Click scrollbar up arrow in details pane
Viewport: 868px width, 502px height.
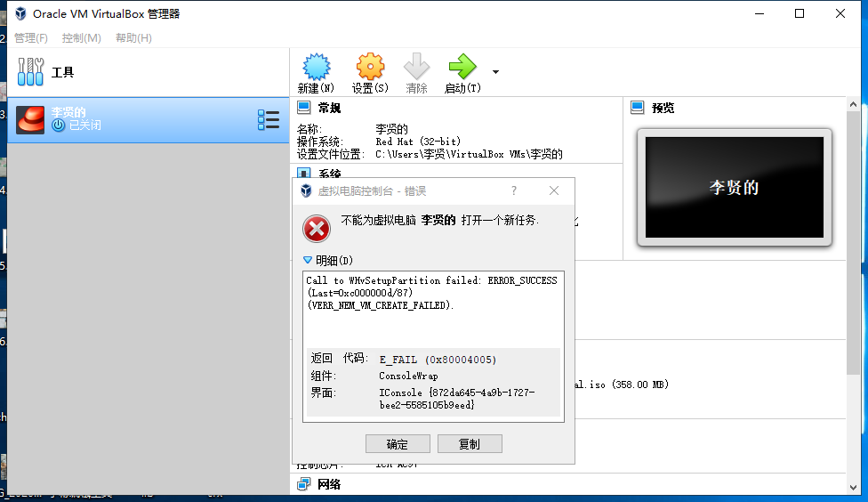pyautogui.click(x=853, y=104)
